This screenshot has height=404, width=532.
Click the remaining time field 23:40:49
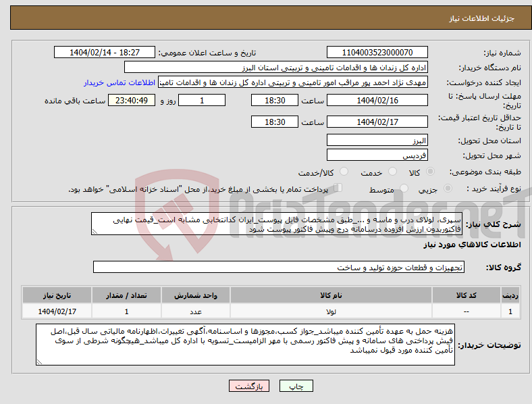(132, 100)
